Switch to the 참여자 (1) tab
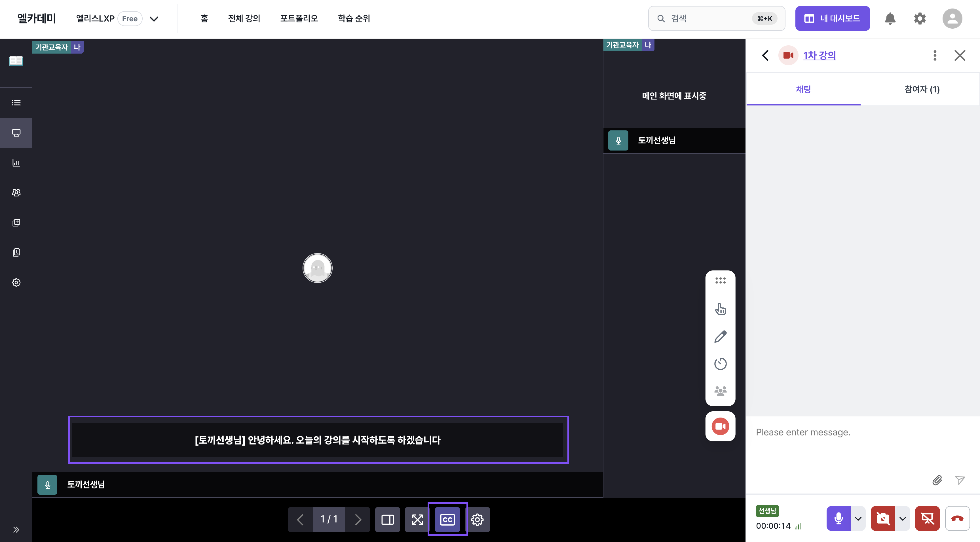Image resolution: width=980 pixels, height=542 pixels. click(x=922, y=89)
